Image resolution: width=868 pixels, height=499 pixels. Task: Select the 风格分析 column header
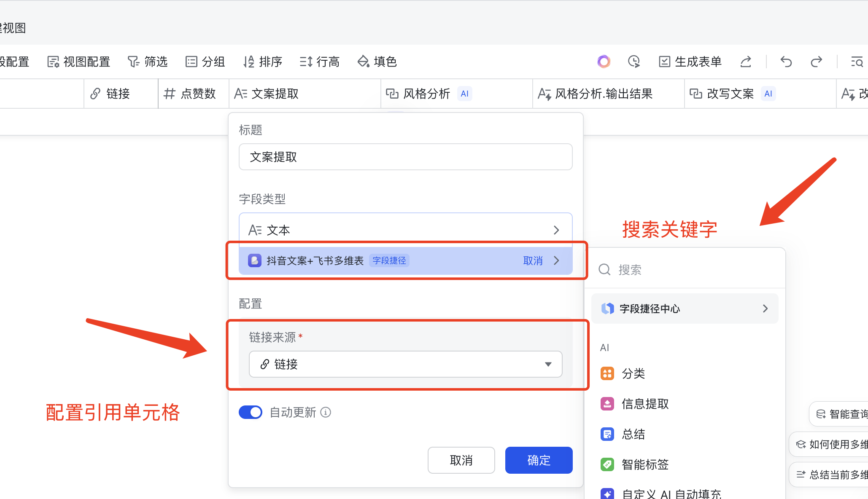click(456, 94)
